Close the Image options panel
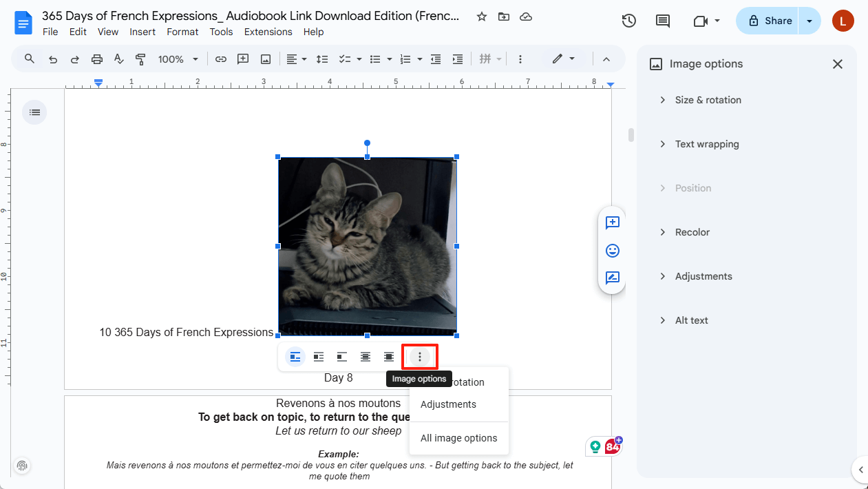 (x=837, y=64)
